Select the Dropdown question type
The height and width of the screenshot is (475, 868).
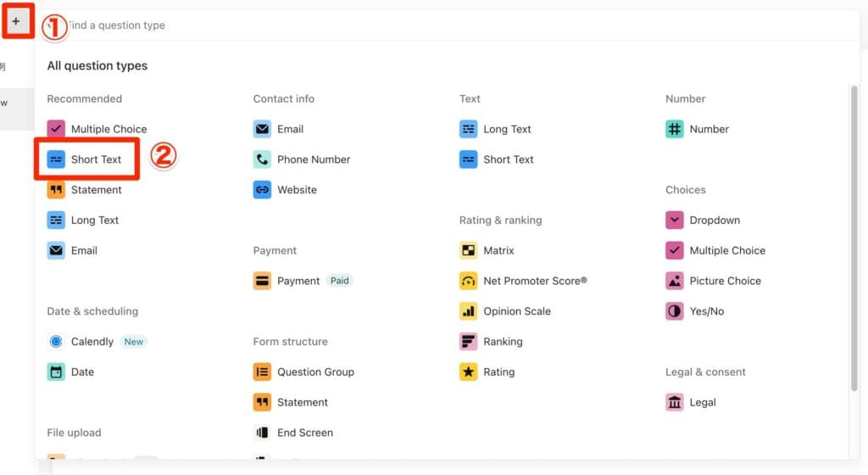coord(714,221)
